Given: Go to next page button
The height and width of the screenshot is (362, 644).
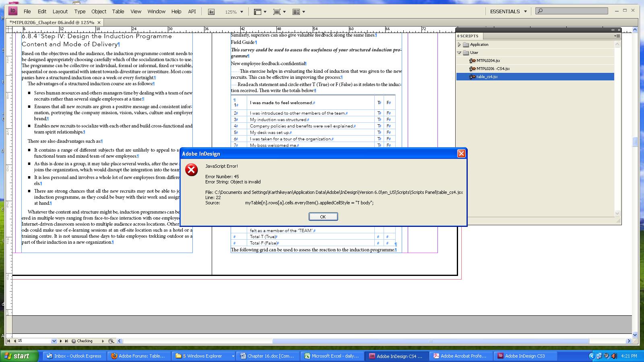Looking at the screenshot, I should 61,341.
